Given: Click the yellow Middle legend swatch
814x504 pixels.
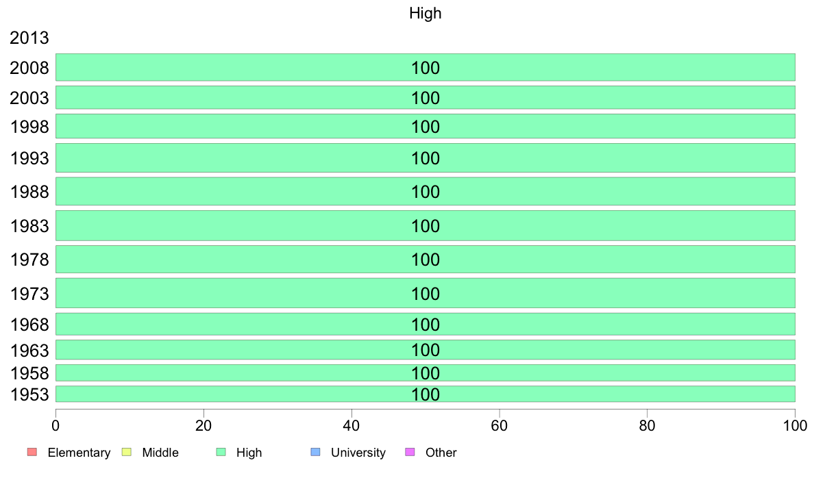Looking at the screenshot, I should pyautogui.click(x=127, y=452).
